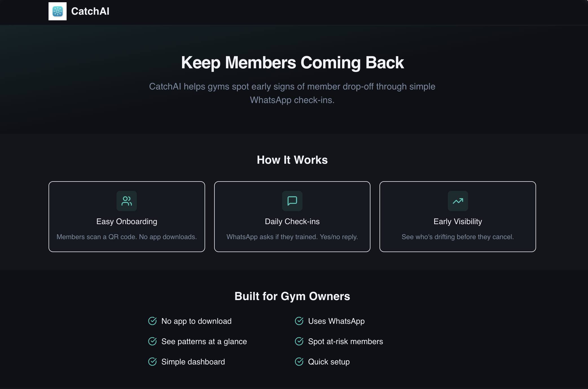
Task: Click checkmark icon beside Simple dashboard
Action: [x=152, y=362]
